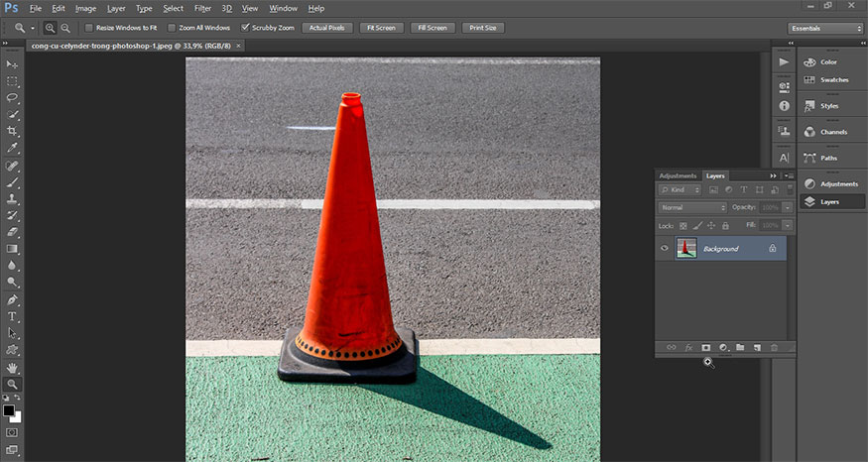The width and height of the screenshot is (868, 462).
Task: Enable Resize Windows to Fit checkbox
Action: [89, 28]
